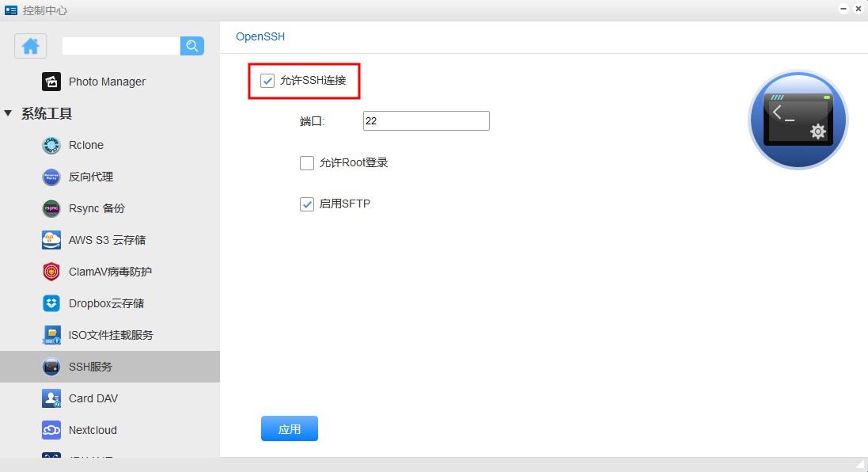Click the Home icon button
The width and height of the screenshot is (868, 472).
(31, 46)
